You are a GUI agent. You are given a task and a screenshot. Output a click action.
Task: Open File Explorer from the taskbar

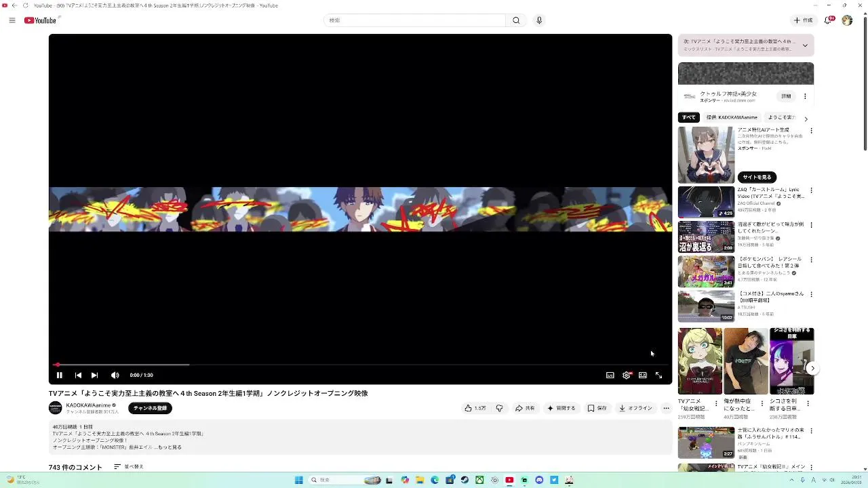420,480
